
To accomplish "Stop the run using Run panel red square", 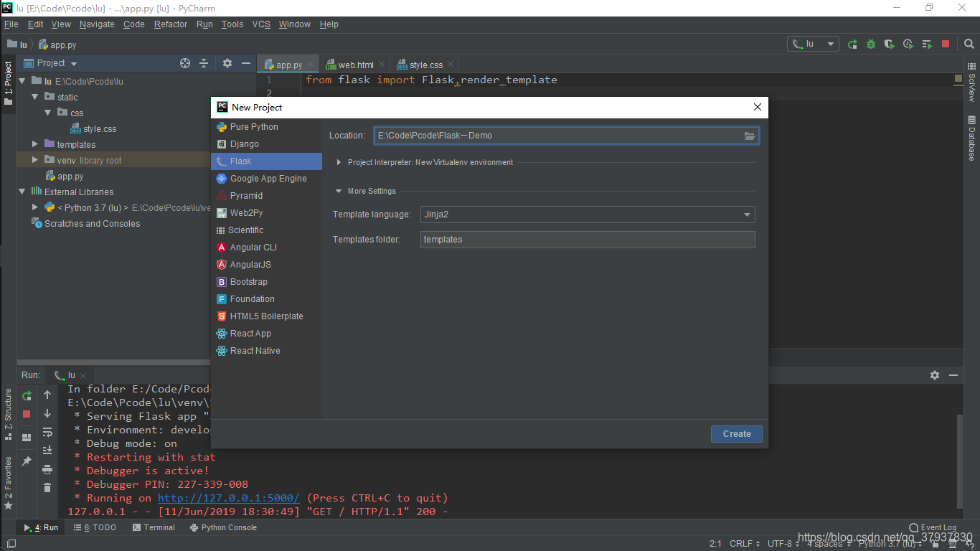I will click(27, 414).
